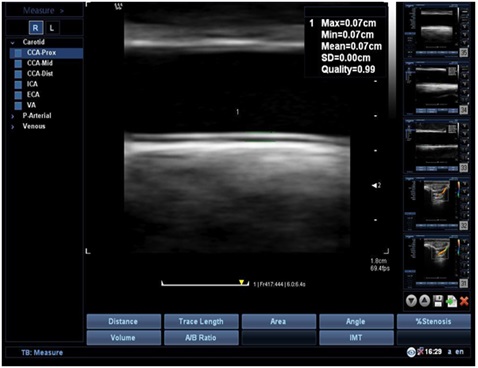Click the IMT measurement button
The height and width of the screenshot is (368, 478).
tap(356, 338)
